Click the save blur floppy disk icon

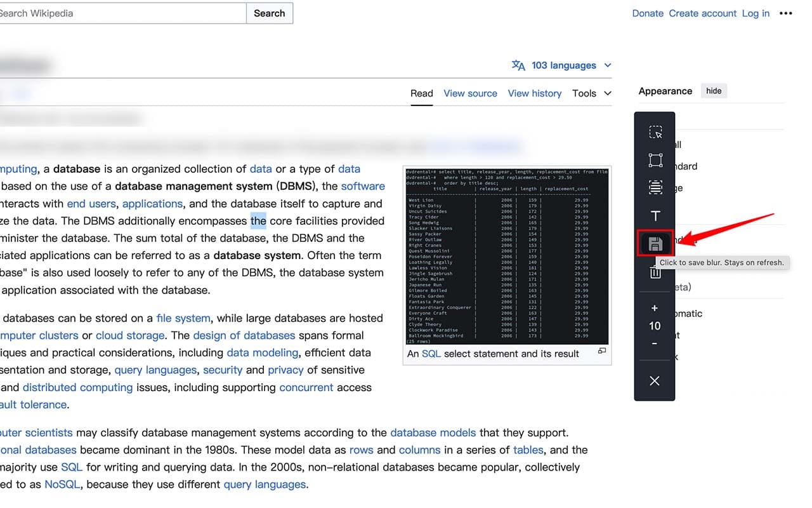655,244
